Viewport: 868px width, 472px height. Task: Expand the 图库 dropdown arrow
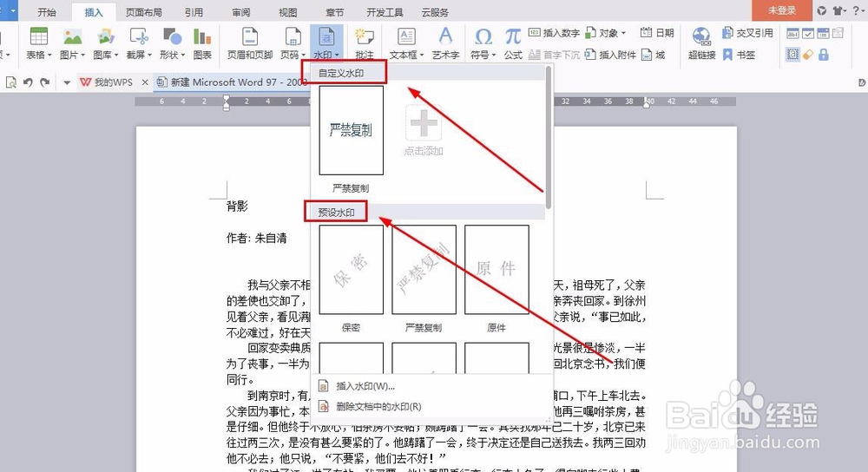[116, 55]
